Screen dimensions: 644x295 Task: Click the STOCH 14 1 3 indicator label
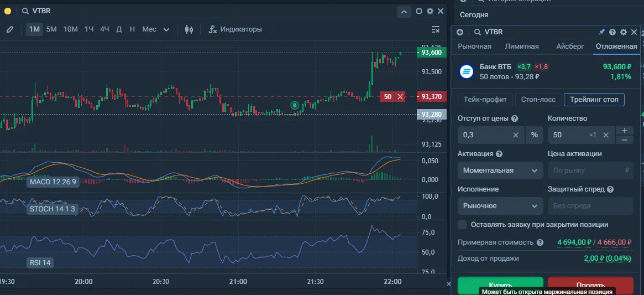tap(53, 209)
